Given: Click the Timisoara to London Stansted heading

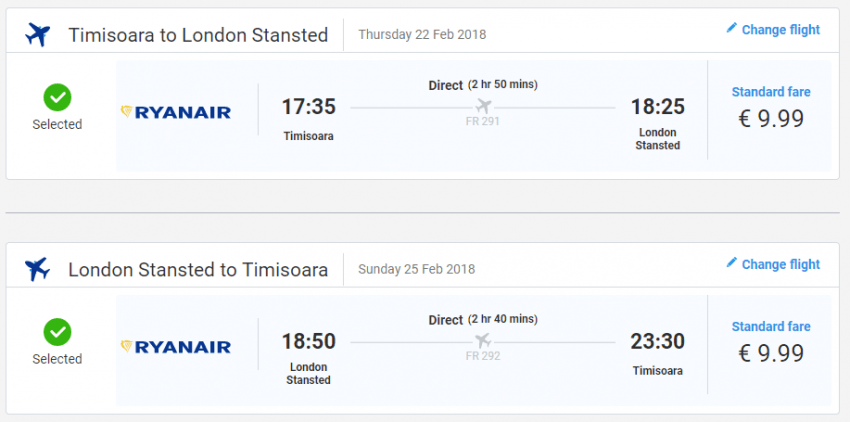Looking at the screenshot, I should tap(198, 35).
